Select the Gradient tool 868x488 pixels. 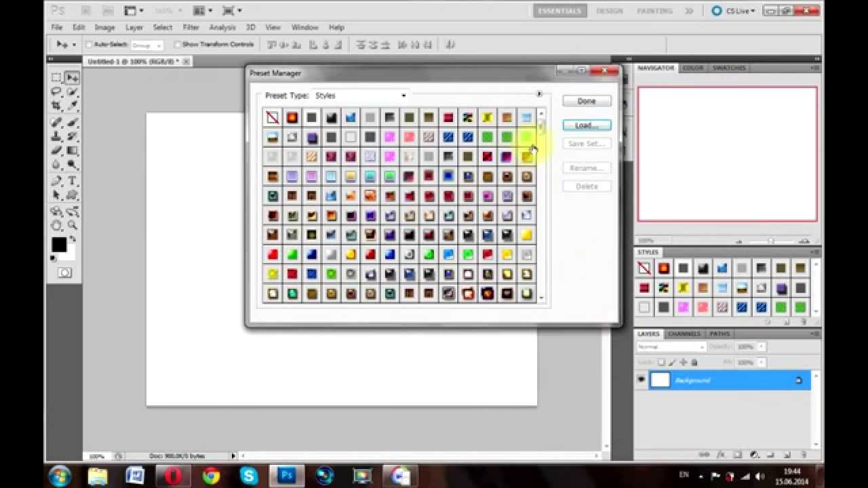coord(72,151)
